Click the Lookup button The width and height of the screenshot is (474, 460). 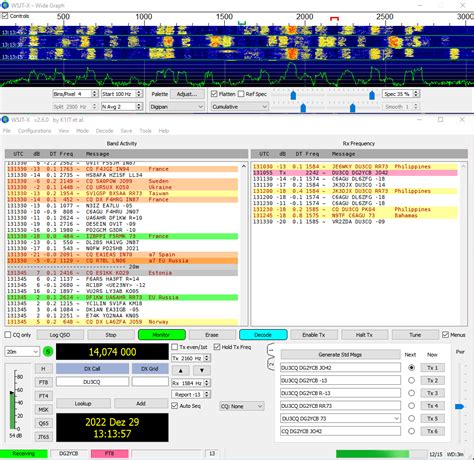point(83,403)
